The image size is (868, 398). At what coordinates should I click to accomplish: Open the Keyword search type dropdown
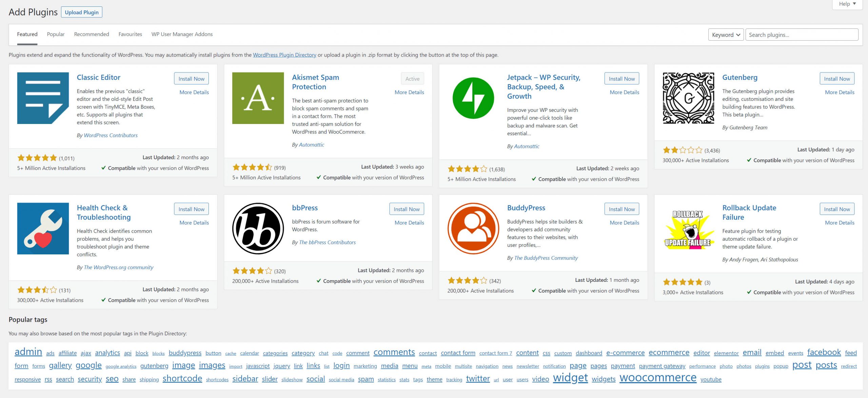coord(726,35)
